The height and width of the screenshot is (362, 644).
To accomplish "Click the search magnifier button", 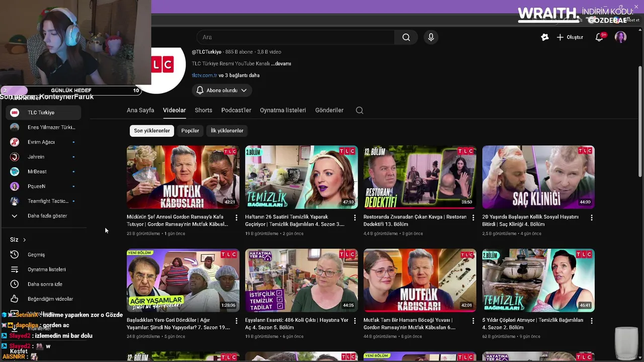I will pos(406,37).
